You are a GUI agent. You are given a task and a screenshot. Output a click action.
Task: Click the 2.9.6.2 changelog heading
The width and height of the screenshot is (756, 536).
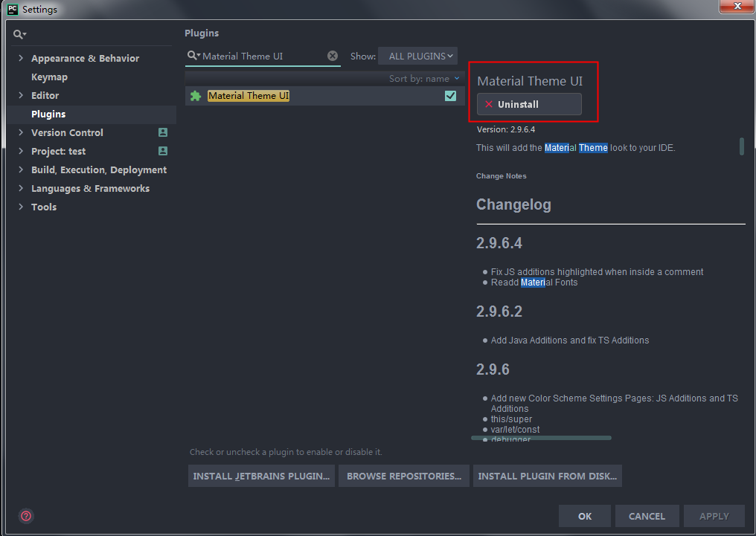499,311
